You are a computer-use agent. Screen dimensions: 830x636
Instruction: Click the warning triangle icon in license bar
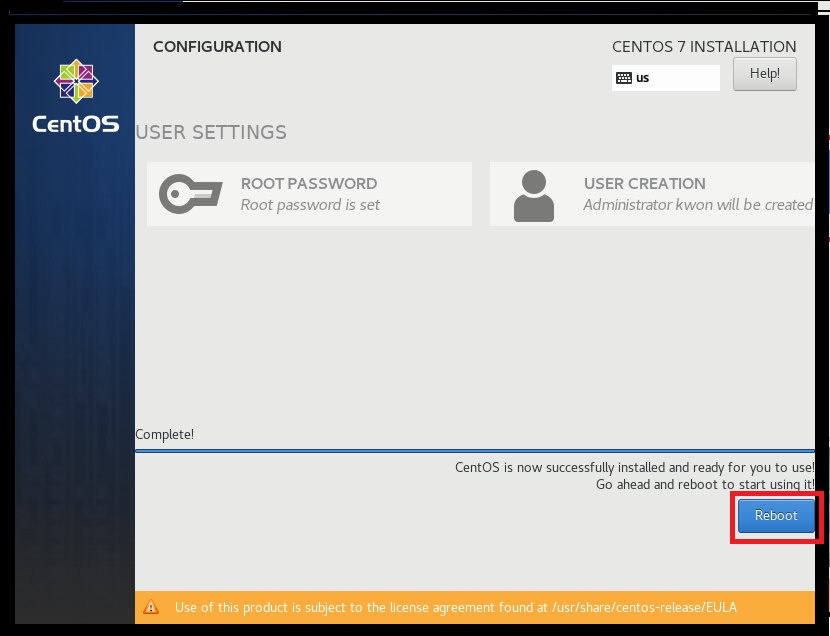point(151,607)
